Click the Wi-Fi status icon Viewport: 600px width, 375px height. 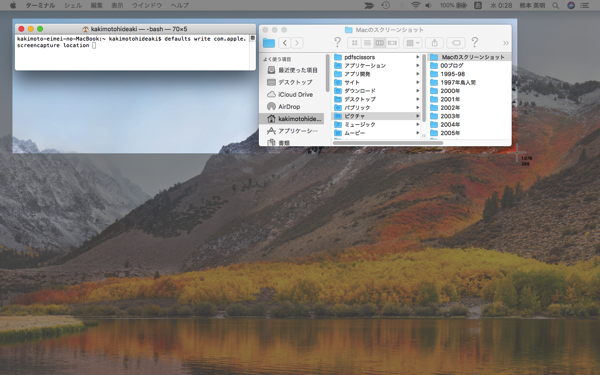(415, 5)
